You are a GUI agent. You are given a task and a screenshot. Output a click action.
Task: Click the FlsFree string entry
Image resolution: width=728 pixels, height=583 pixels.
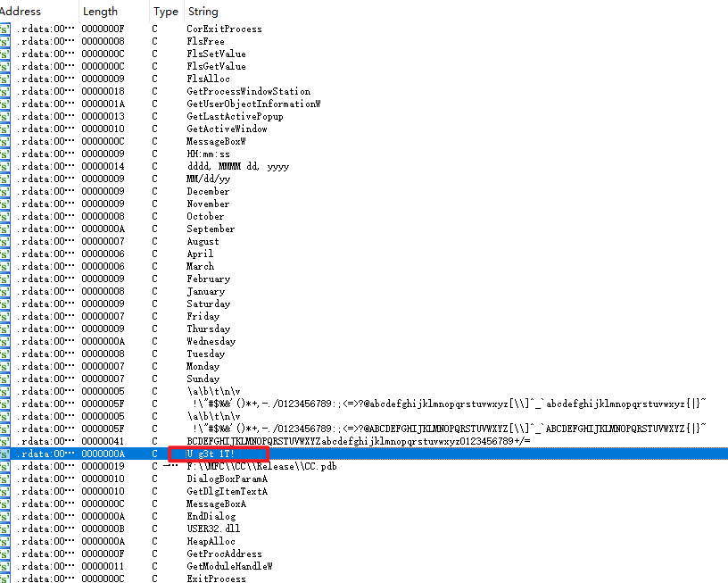tap(205, 41)
